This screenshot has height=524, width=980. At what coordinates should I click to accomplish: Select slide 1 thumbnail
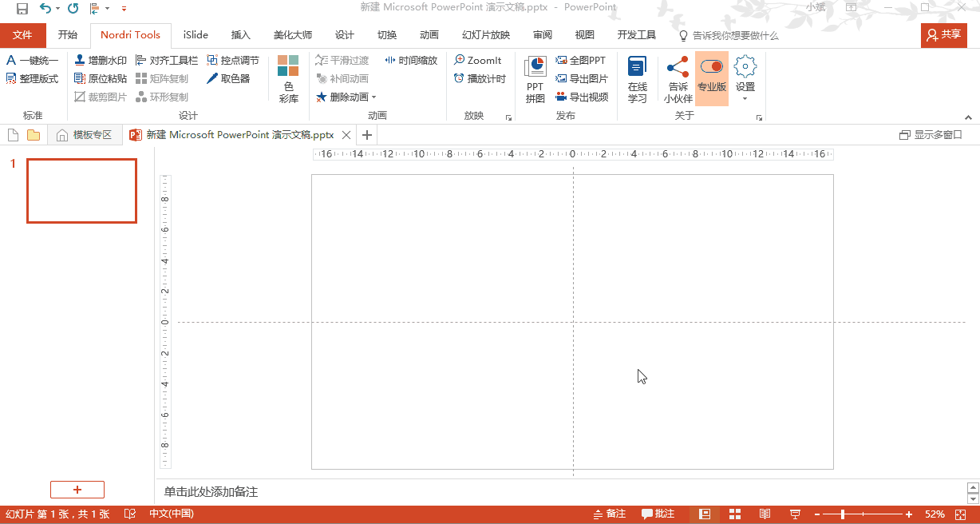click(x=81, y=191)
